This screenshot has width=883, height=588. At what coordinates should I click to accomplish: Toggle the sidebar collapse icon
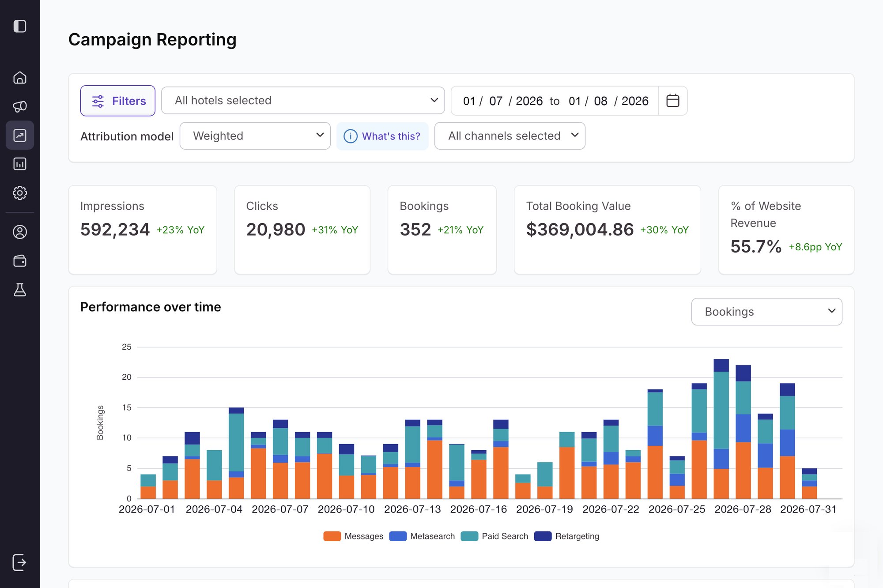point(20,26)
